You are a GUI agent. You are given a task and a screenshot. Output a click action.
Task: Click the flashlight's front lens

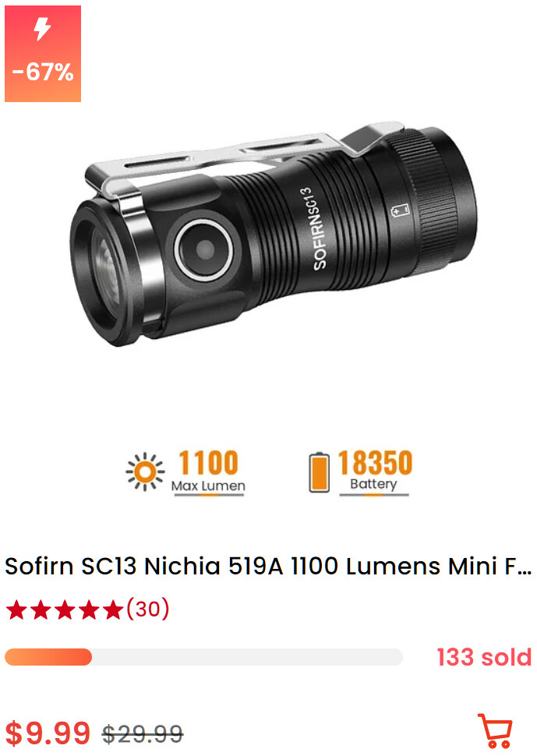(104, 274)
